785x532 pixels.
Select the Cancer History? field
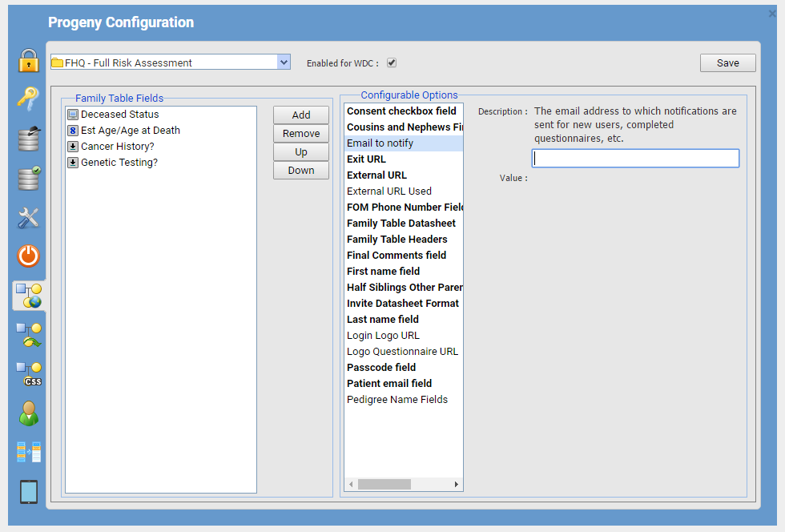point(161,147)
